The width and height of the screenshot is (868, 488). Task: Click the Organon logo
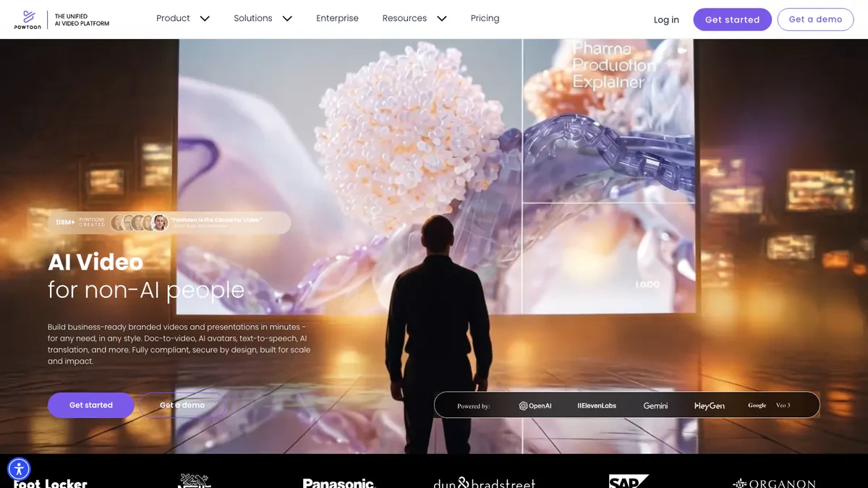(774, 483)
